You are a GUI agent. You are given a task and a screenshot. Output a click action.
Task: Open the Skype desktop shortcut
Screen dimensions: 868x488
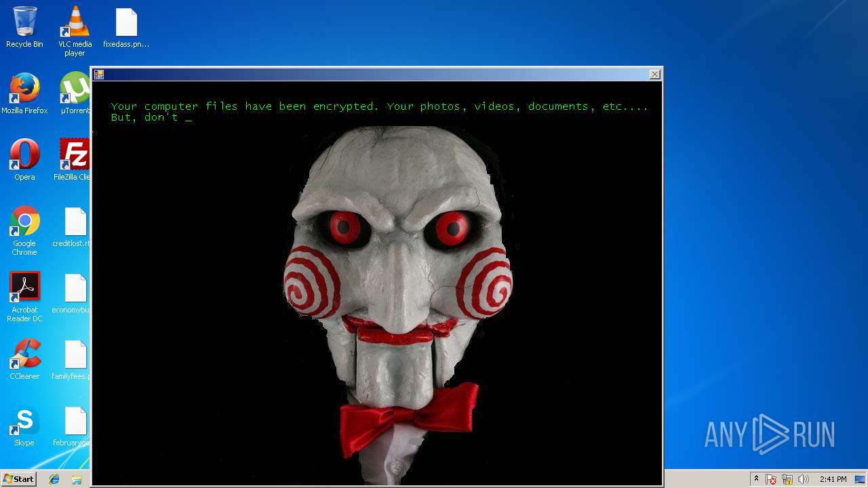point(24,426)
